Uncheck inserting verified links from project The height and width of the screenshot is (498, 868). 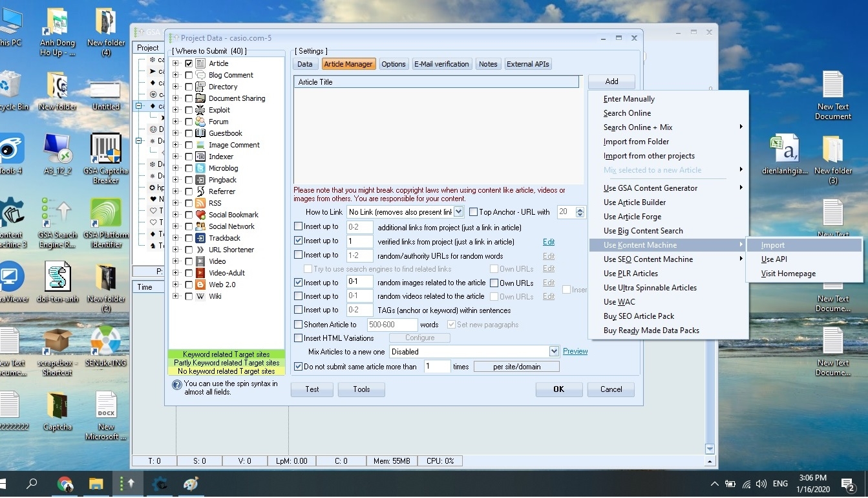click(x=298, y=241)
